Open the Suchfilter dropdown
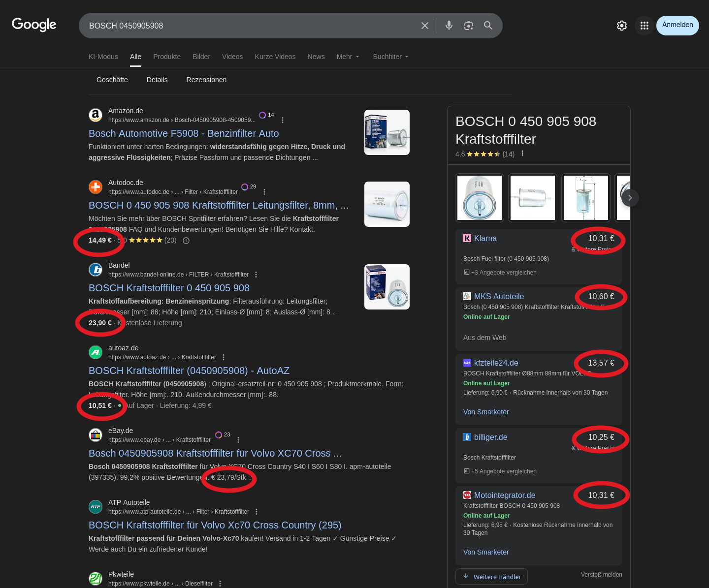Screen dimensions: 709x588 pyautogui.click(x=390, y=57)
